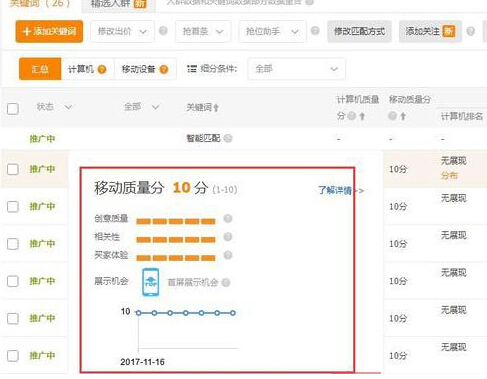Click question icon on 计算机 tab
Image resolution: width=487 pixels, height=379 pixels.
click(102, 69)
